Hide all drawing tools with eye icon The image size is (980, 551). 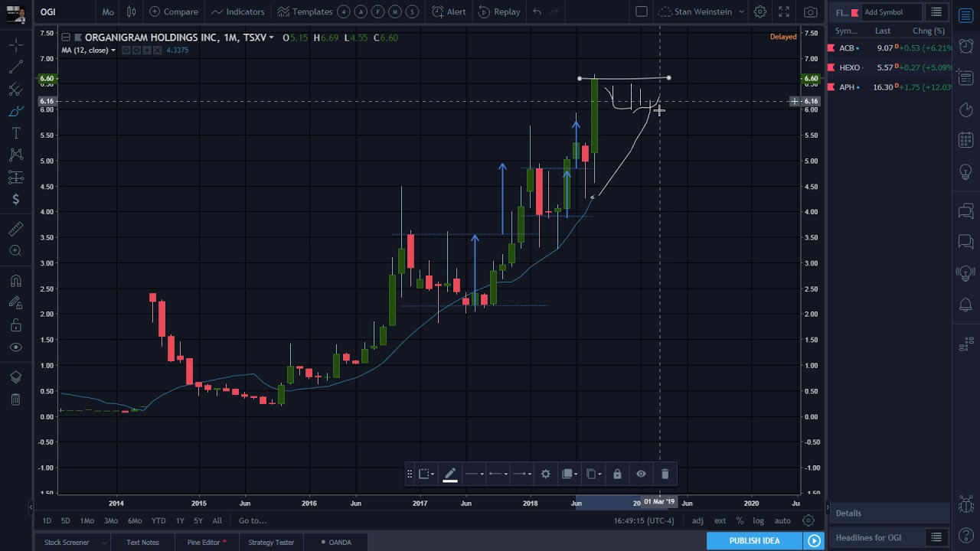pos(15,347)
